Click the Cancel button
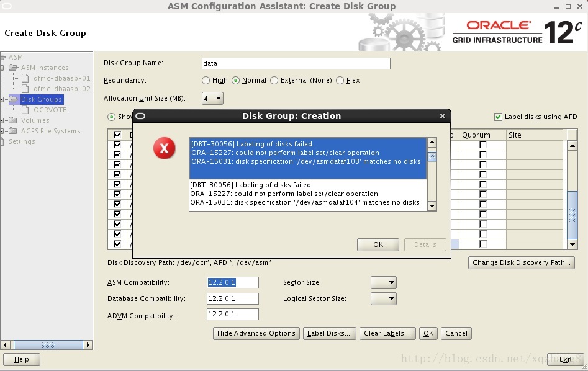This screenshot has width=588, height=371. pos(456,333)
